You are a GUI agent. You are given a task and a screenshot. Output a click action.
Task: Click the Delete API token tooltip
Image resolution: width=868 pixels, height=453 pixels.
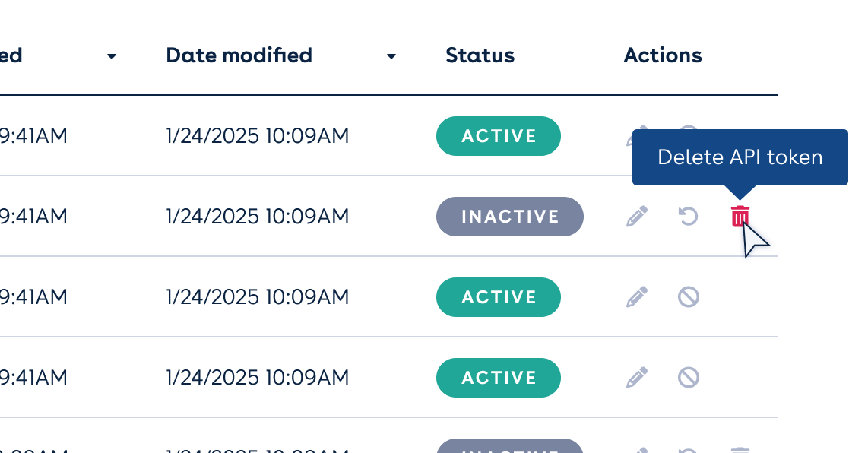click(740, 157)
